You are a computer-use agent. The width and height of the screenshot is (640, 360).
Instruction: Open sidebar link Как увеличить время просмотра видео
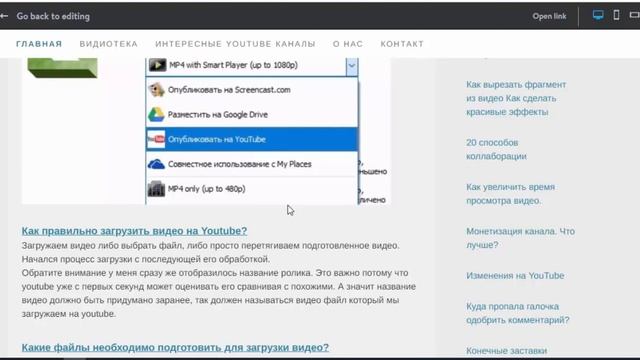click(x=511, y=194)
